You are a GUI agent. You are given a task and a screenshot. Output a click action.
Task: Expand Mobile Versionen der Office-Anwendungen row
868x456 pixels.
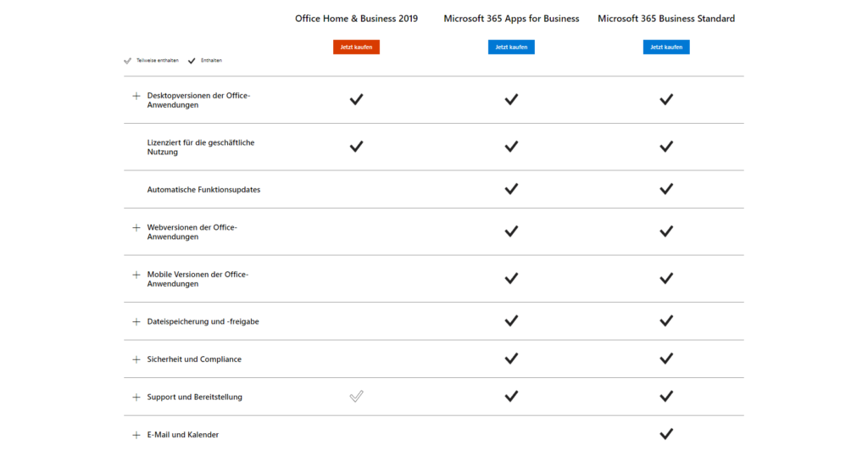[x=136, y=275]
